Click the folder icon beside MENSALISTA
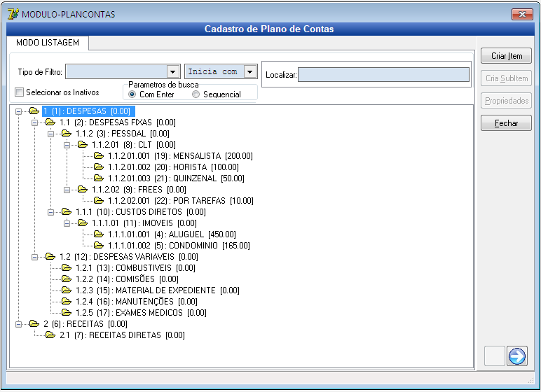The height and width of the screenshot is (392, 541). pos(99,156)
